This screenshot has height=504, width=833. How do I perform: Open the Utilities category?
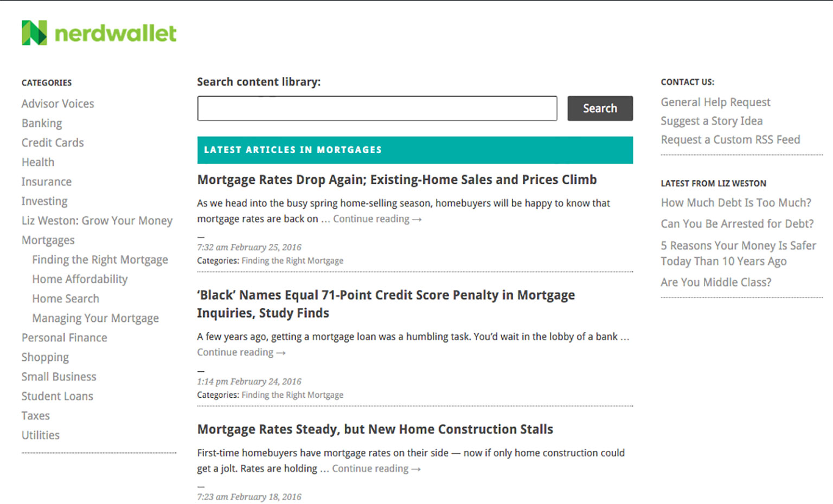40,435
